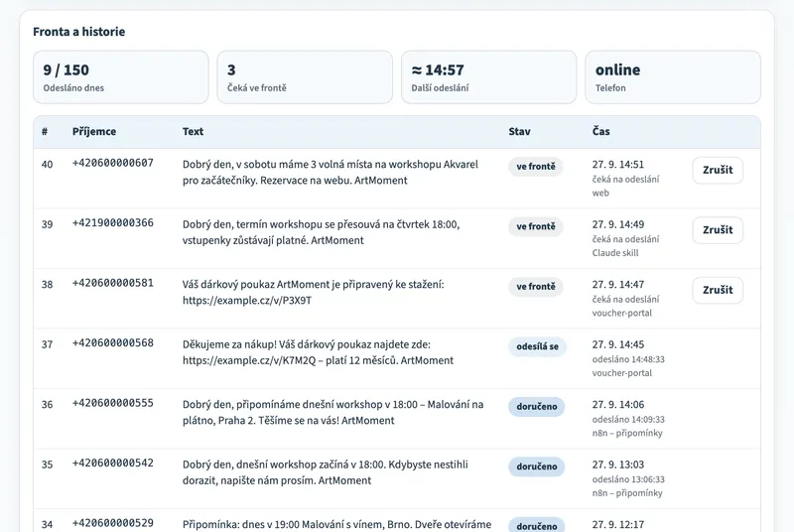Click message 'dnešní workshop začíná v 18:00'
Image resolution: width=794 pixels, height=532 pixels.
click(x=326, y=472)
